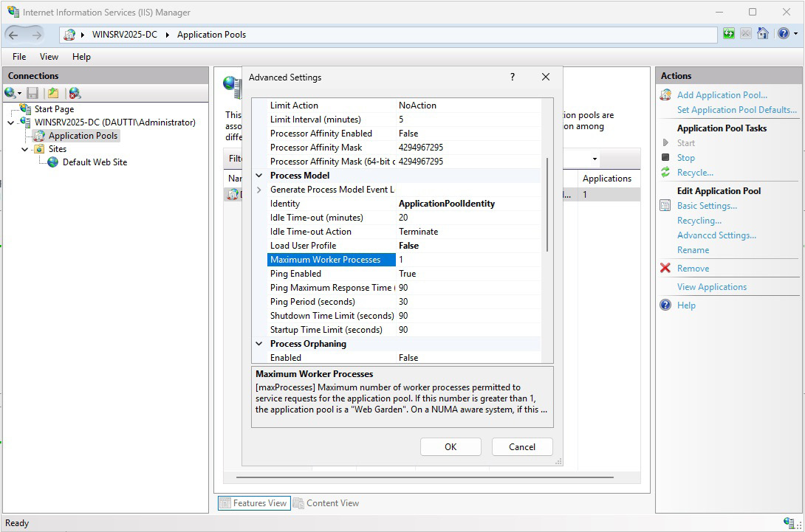Image resolution: width=805 pixels, height=532 pixels.
Task: Click the up folder icon in Connections toolbar
Action: pyautogui.click(x=53, y=93)
